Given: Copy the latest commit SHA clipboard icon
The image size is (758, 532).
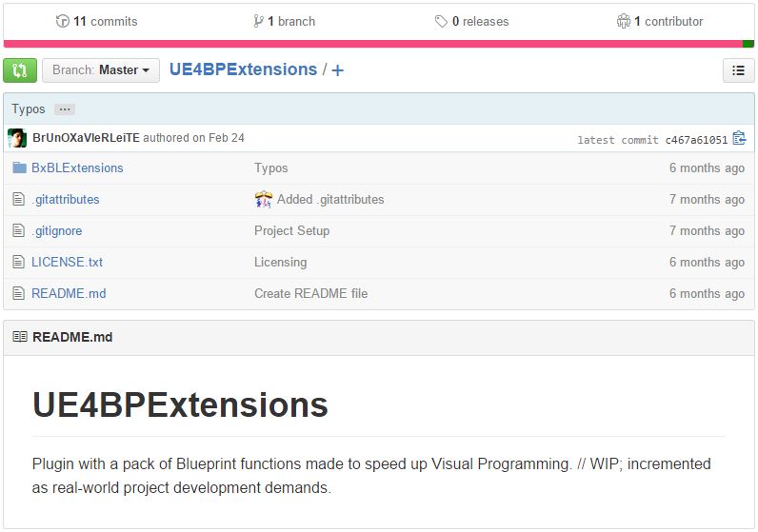Looking at the screenshot, I should coord(739,139).
